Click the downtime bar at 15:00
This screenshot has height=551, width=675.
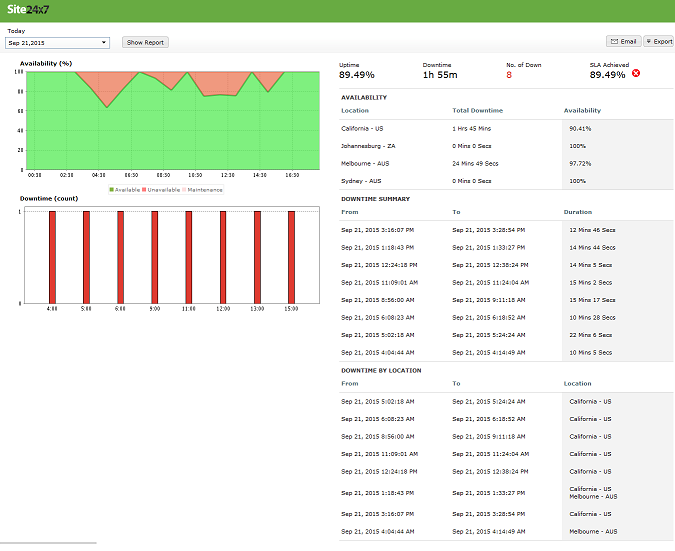(291, 255)
